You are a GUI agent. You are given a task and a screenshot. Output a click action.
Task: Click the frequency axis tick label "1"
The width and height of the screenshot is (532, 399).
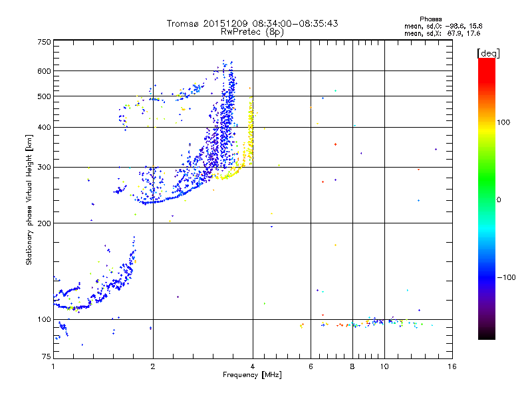point(53,366)
